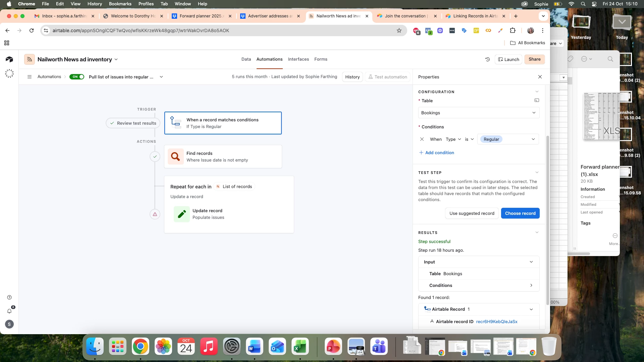This screenshot has width=644, height=362.
Task: Collapse the Test Step section
Action: pos(537,172)
